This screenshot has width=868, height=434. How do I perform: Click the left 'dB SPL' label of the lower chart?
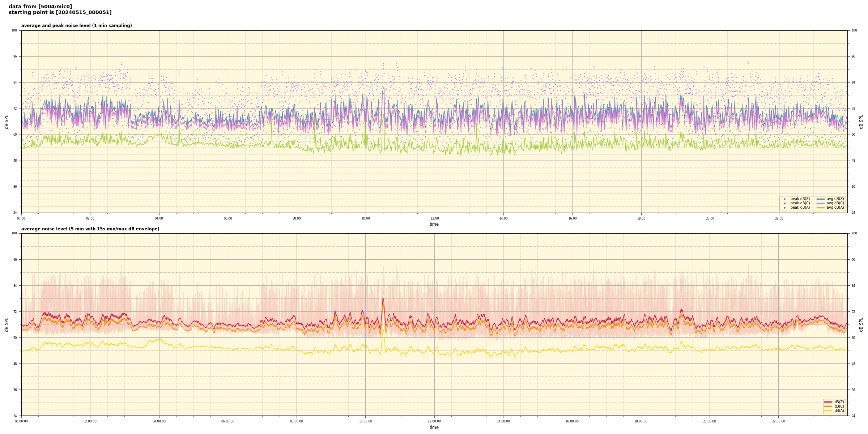(x=7, y=324)
